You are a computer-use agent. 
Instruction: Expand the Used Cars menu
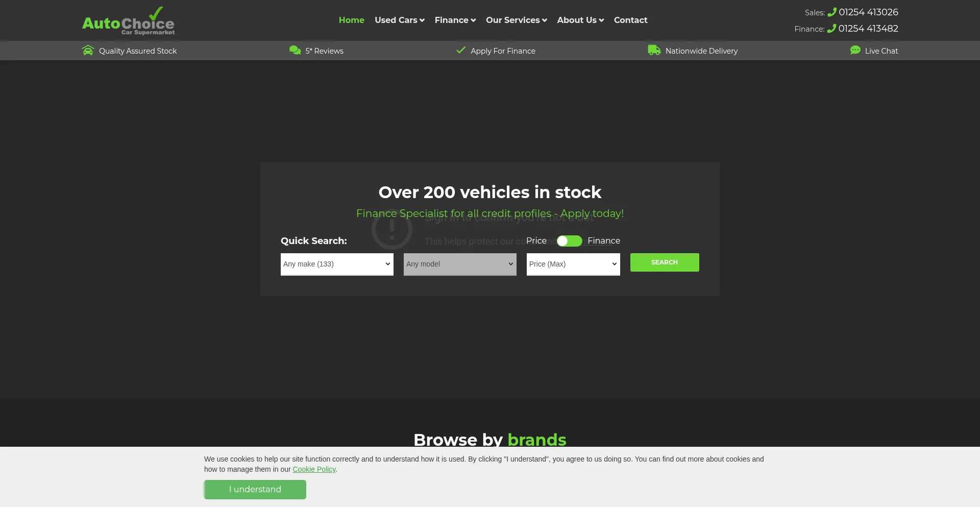(399, 20)
